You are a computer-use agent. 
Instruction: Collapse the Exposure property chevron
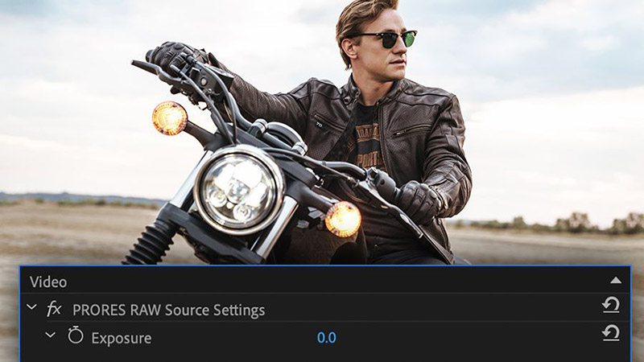(50, 335)
